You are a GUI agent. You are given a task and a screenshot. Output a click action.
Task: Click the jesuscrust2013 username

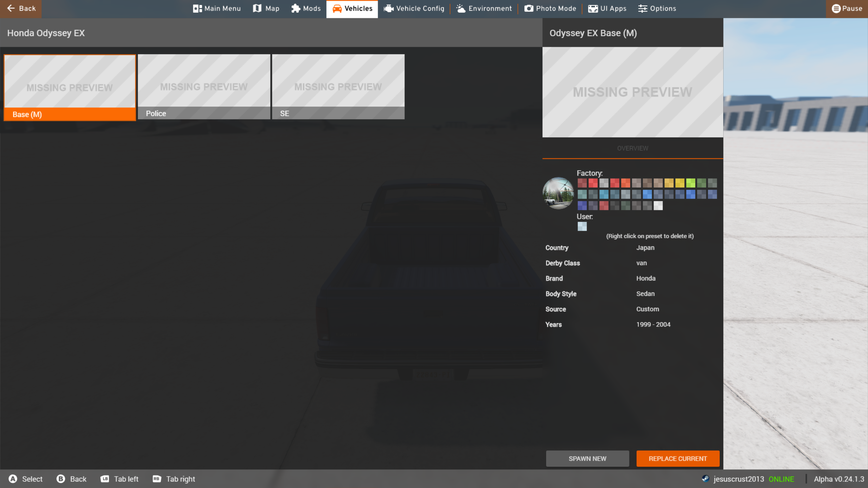pos(739,479)
